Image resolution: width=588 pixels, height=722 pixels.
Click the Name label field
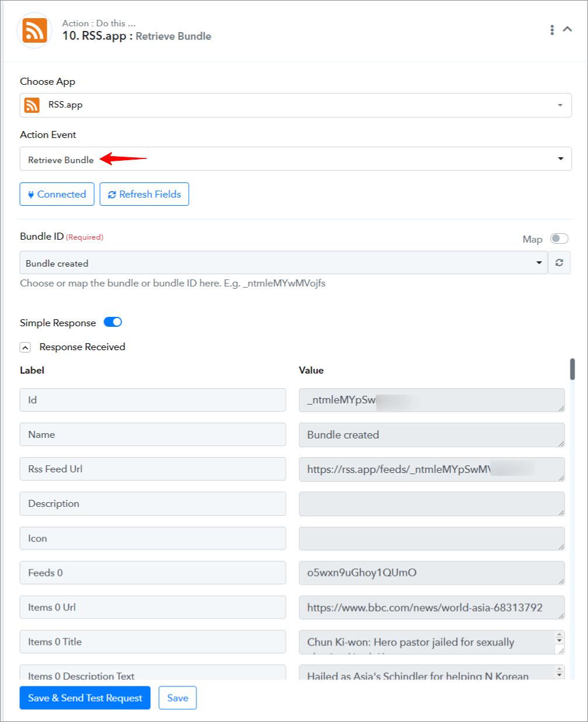point(153,434)
